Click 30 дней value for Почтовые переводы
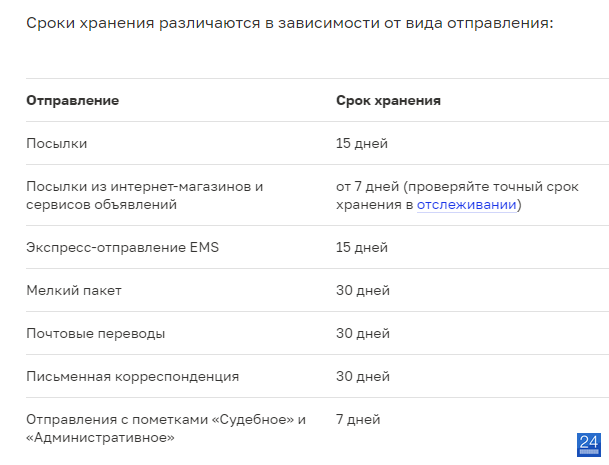This screenshot has width=609, height=465. coord(363,334)
